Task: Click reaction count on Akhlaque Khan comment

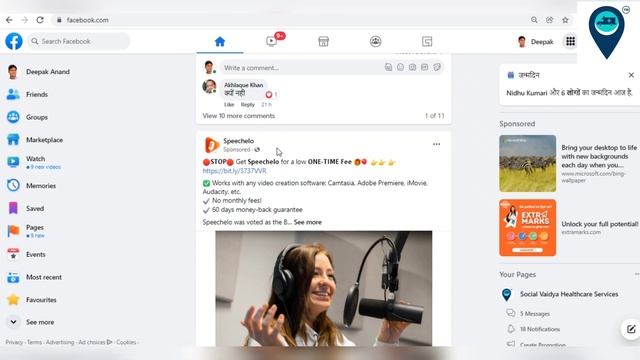Action: coord(271,94)
